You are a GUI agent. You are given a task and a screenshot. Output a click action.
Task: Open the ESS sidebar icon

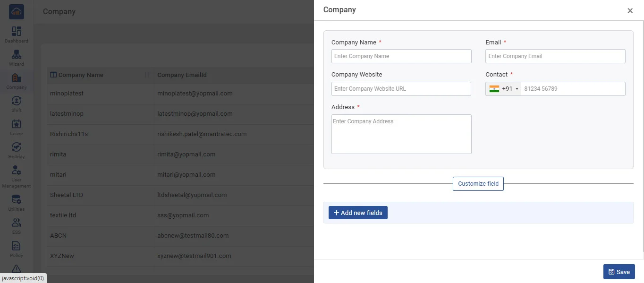pos(17,225)
